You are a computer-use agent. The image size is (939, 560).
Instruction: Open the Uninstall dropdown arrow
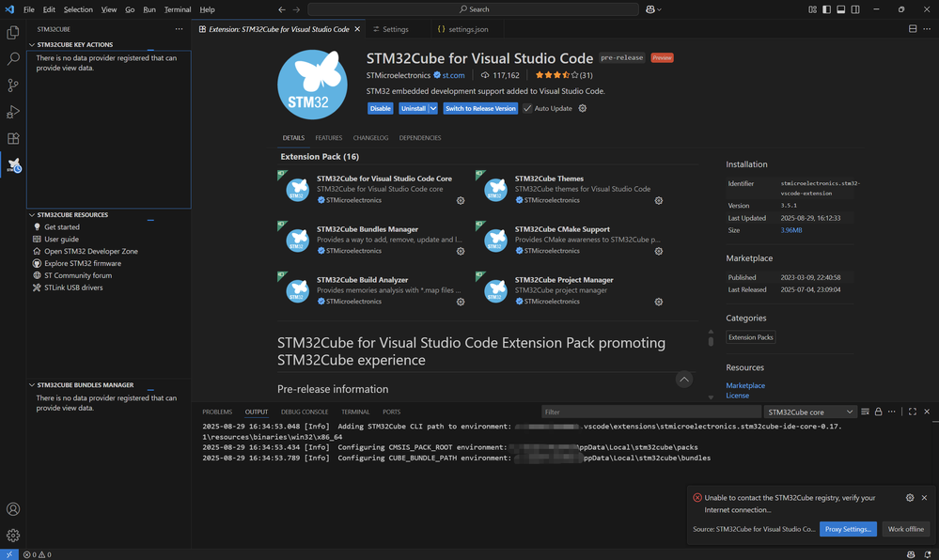pos(433,108)
